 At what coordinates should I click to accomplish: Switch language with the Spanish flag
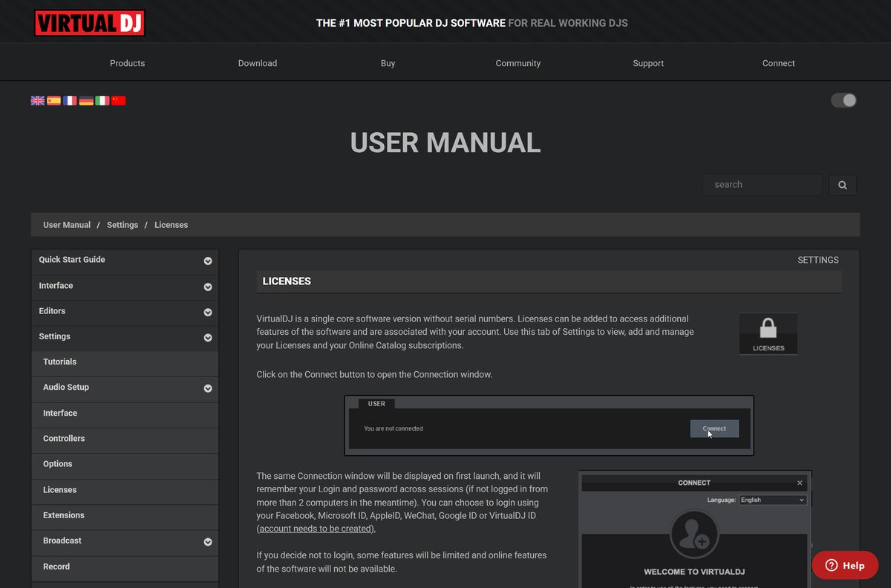pos(53,100)
